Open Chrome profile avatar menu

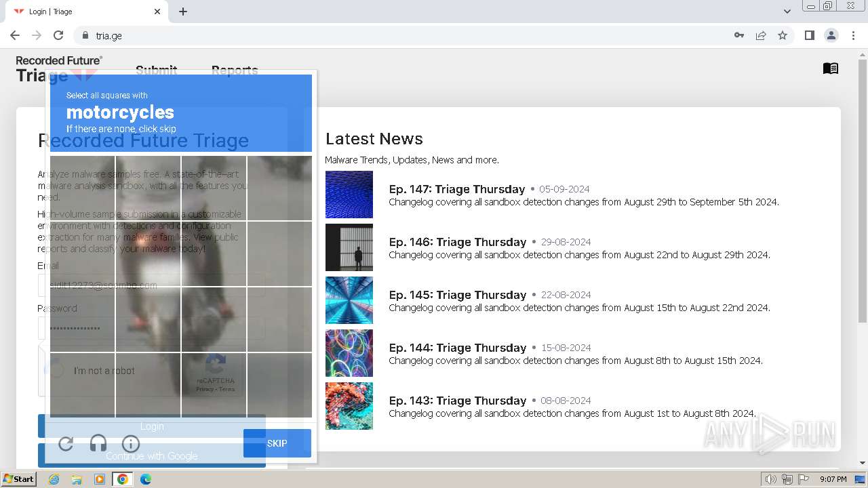point(831,35)
